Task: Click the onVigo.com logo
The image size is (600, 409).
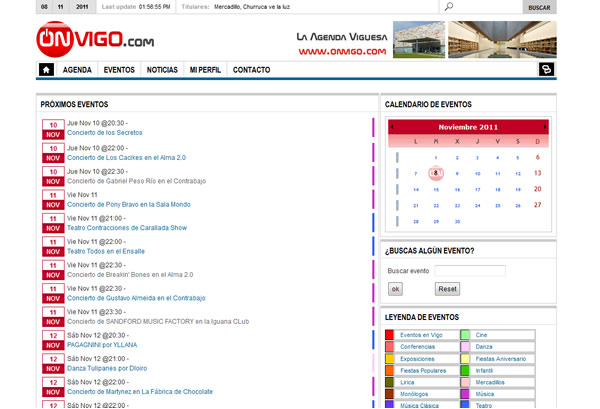Action: pyautogui.click(x=95, y=39)
